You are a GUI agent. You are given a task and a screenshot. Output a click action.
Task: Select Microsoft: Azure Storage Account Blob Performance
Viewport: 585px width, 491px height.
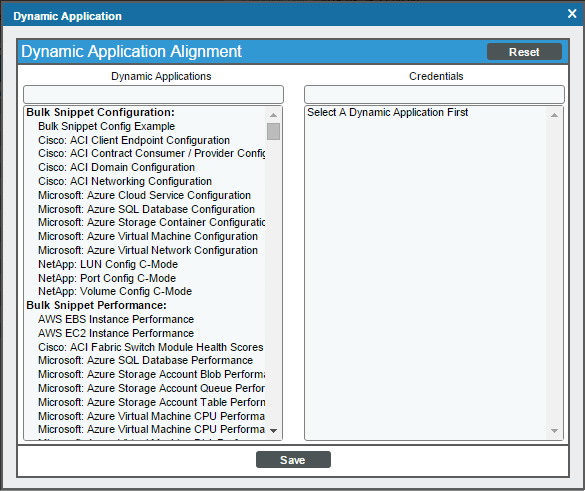[x=151, y=374]
